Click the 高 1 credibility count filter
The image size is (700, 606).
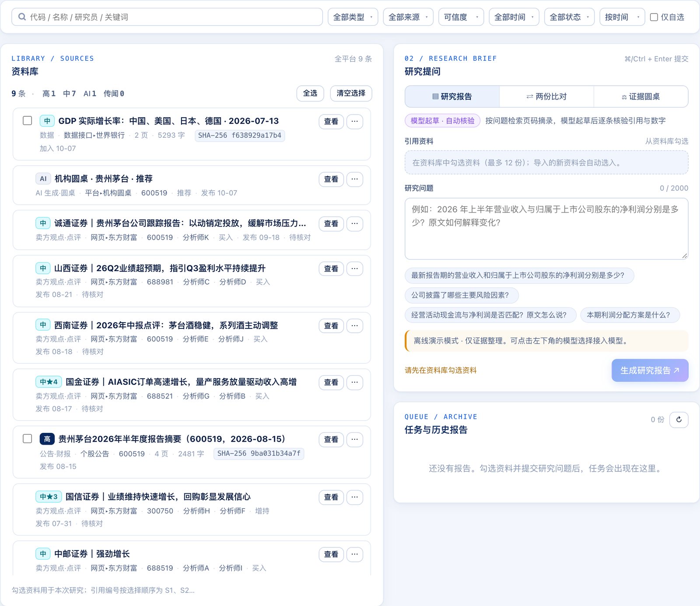coord(49,94)
